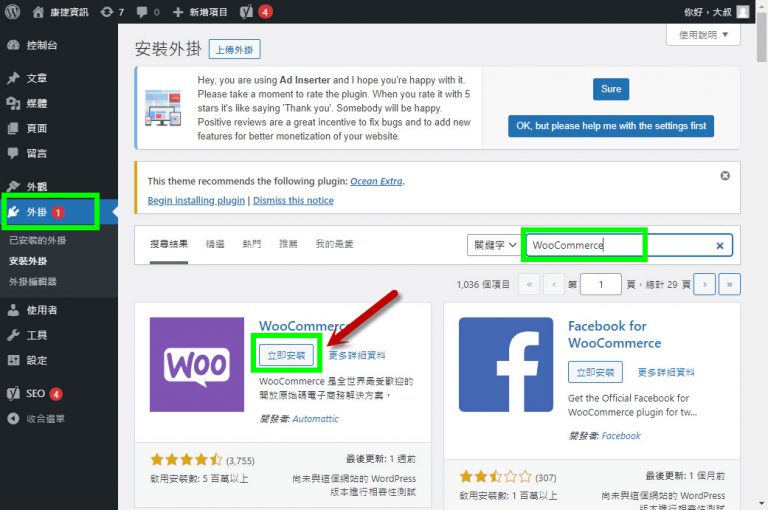The height and width of the screenshot is (510, 768).
Task: Open the Yoast SEO admin bar icon
Action: tap(246, 12)
